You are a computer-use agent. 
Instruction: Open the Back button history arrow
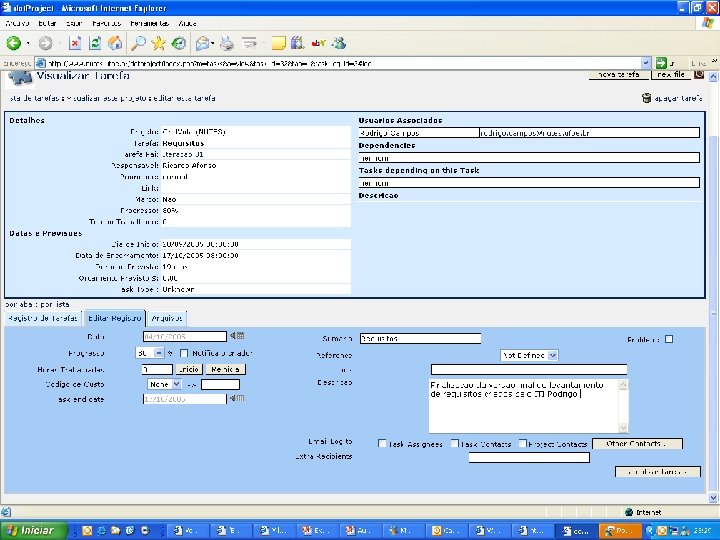point(28,44)
